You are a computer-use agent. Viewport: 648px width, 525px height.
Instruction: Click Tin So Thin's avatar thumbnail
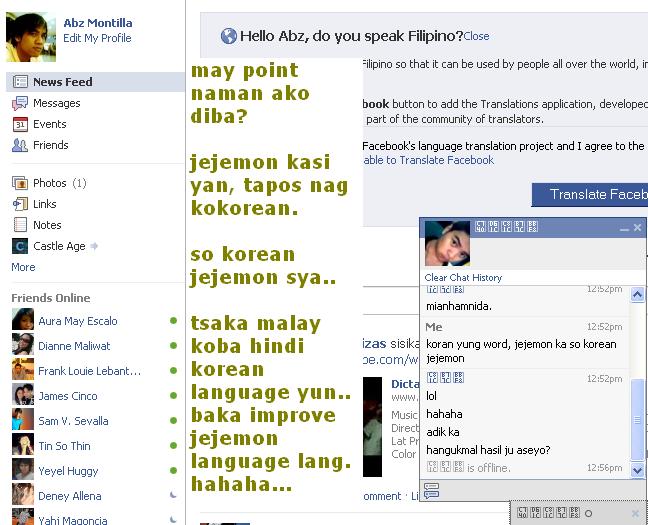23,444
